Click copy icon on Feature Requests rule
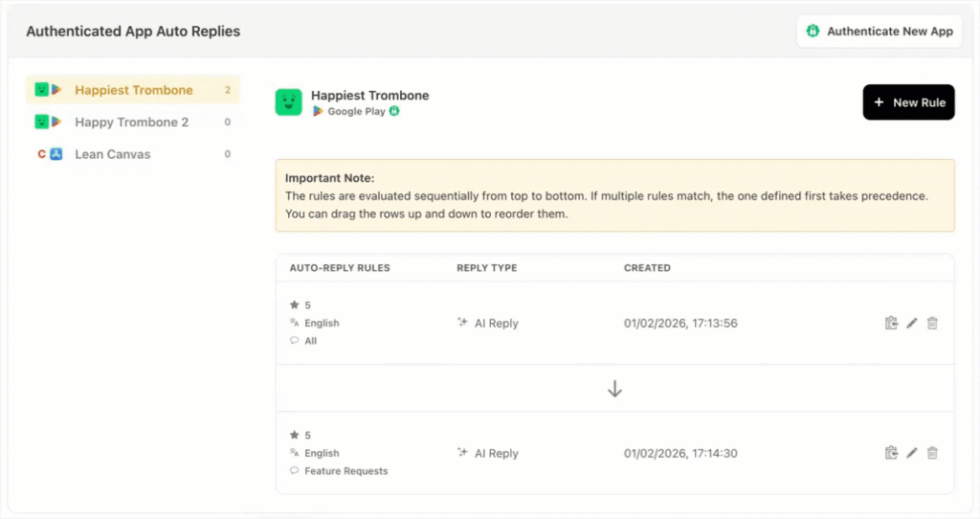 click(x=891, y=454)
